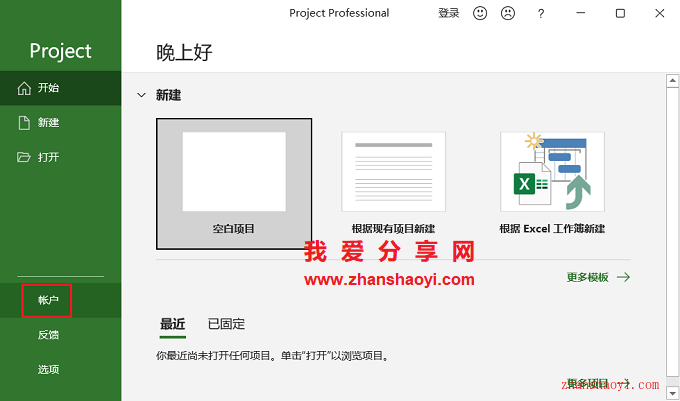Collapse the 新建 section chevron
This screenshot has width=680, height=401.
(141, 95)
